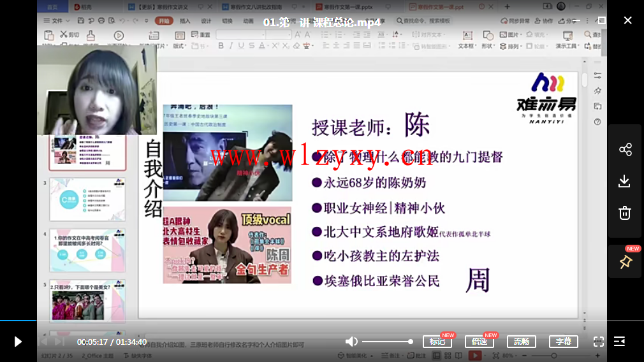
Task: Open the 图片 picture dropdown
Action: pyautogui.click(x=510, y=34)
